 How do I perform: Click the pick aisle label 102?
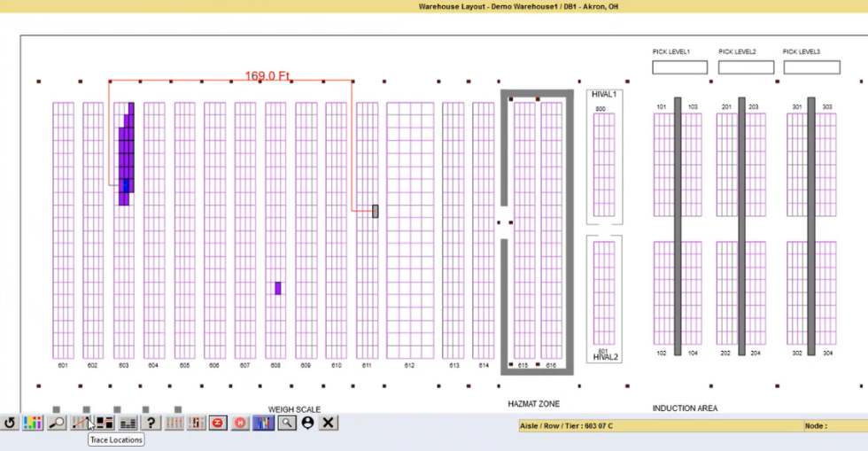pyautogui.click(x=662, y=353)
